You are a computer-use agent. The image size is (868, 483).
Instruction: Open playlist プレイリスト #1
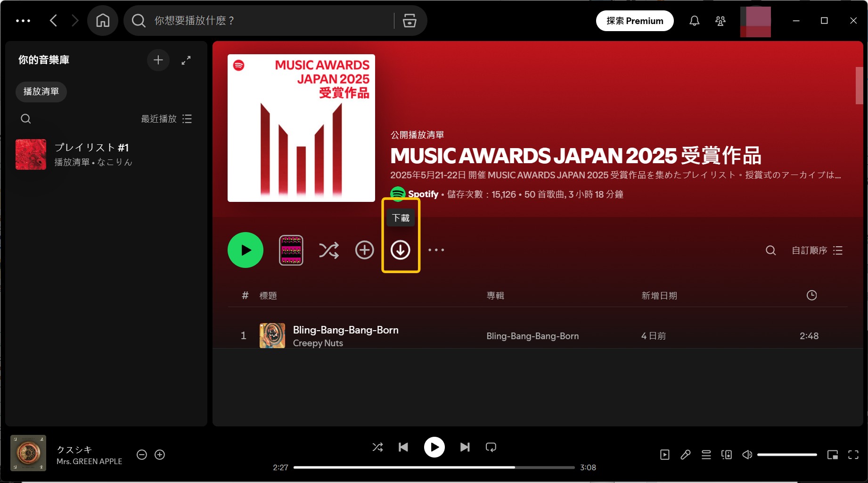[x=106, y=154]
